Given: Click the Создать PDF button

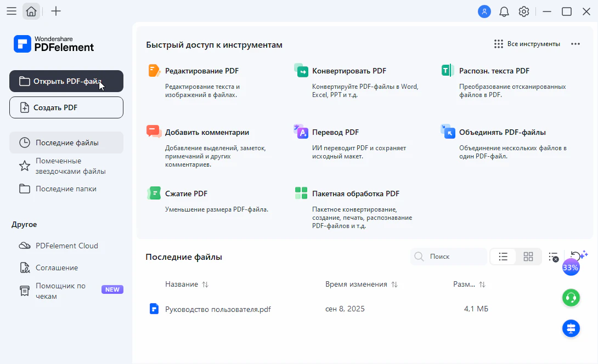Looking at the screenshot, I should (x=66, y=107).
